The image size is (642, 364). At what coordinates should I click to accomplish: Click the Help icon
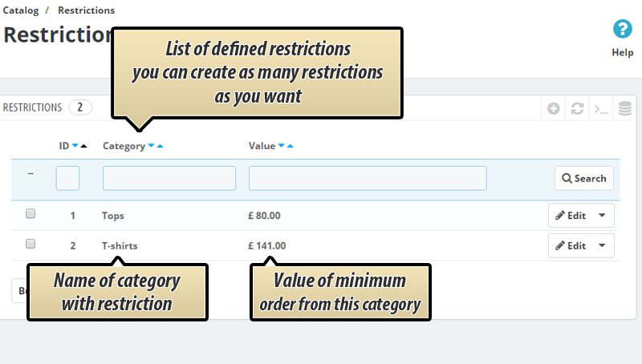coord(622,30)
